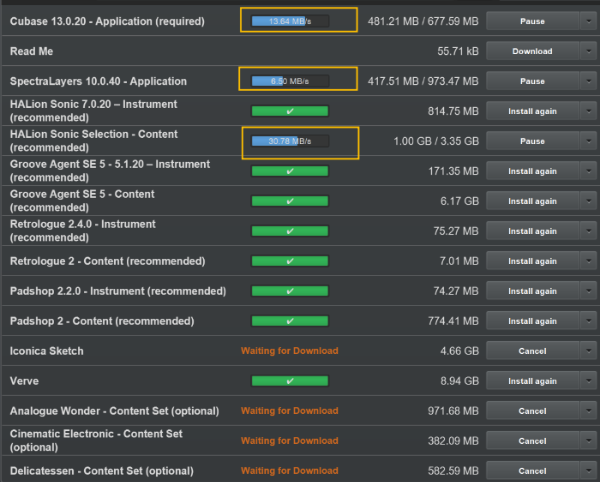Click Waiting for Download status of Cinematic Electronic
This screenshot has height=482, width=600.
290,441
